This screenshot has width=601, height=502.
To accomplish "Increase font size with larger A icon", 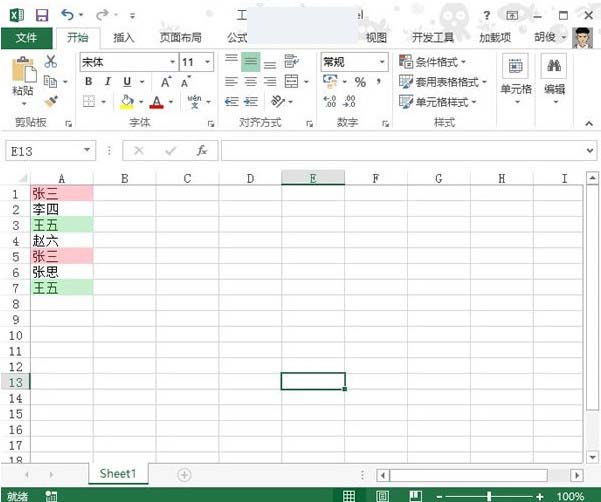I will point(166,82).
